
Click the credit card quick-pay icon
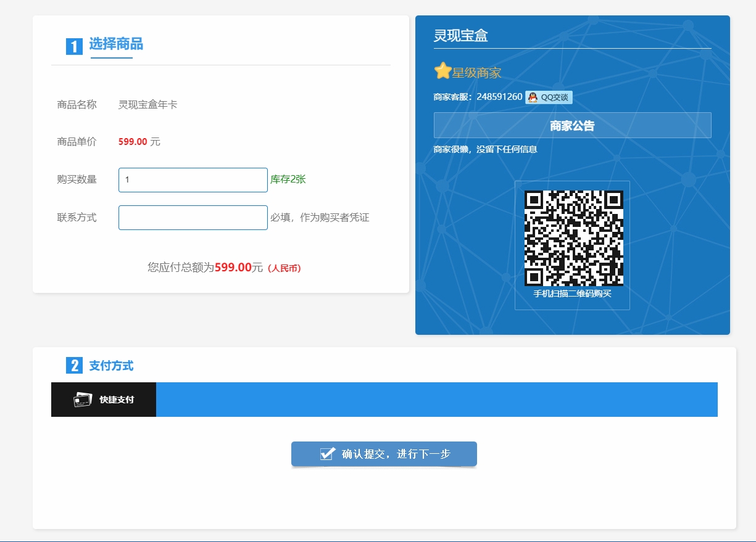pyautogui.click(x=83, y=400)
